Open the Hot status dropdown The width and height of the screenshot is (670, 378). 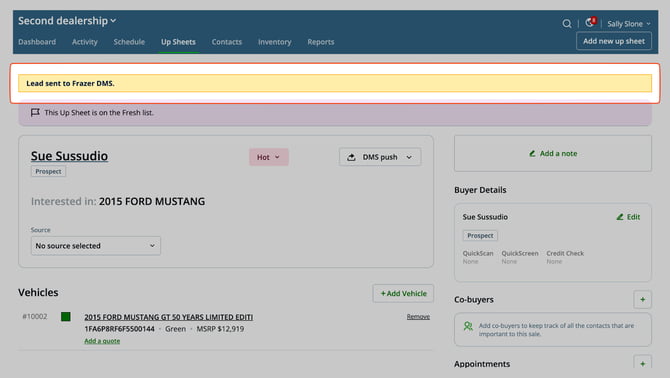(x=269, y=157)
